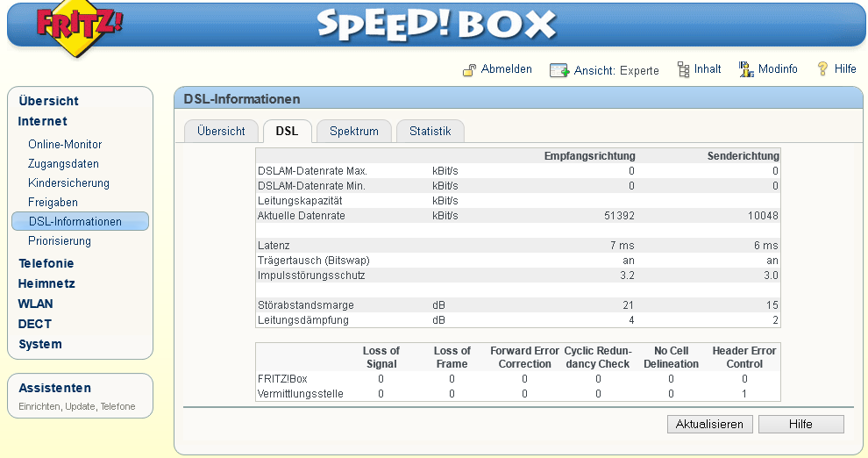Open Hilfe link in top bar
This screenshot has width=868, height=458.
[x=845, y=68]
